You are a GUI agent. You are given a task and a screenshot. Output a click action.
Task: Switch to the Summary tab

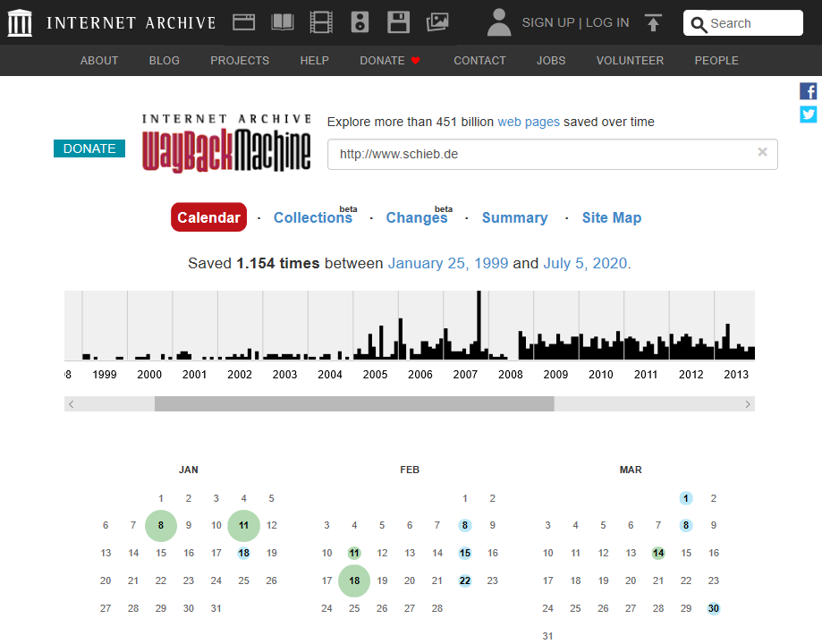[x=515, y=217]
